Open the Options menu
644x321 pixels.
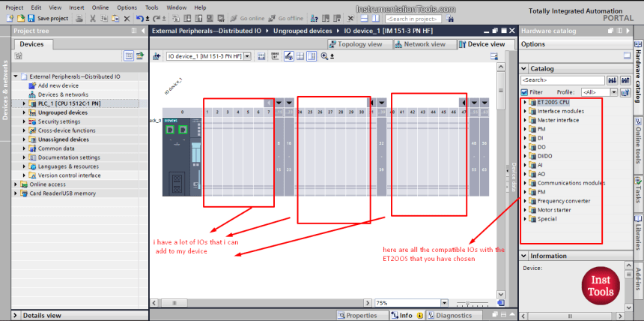127,7
